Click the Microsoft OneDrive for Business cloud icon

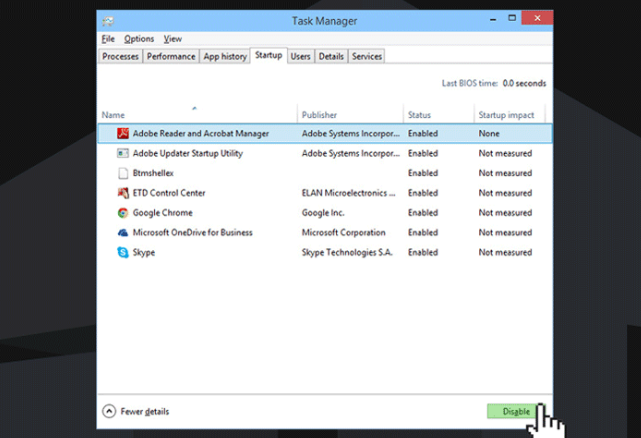click(x=123, y=233)
